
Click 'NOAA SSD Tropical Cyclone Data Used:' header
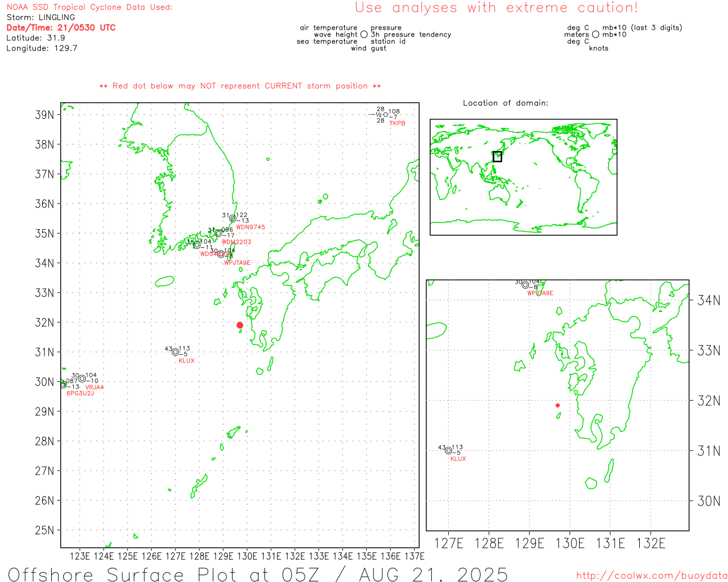coord(89,7)
